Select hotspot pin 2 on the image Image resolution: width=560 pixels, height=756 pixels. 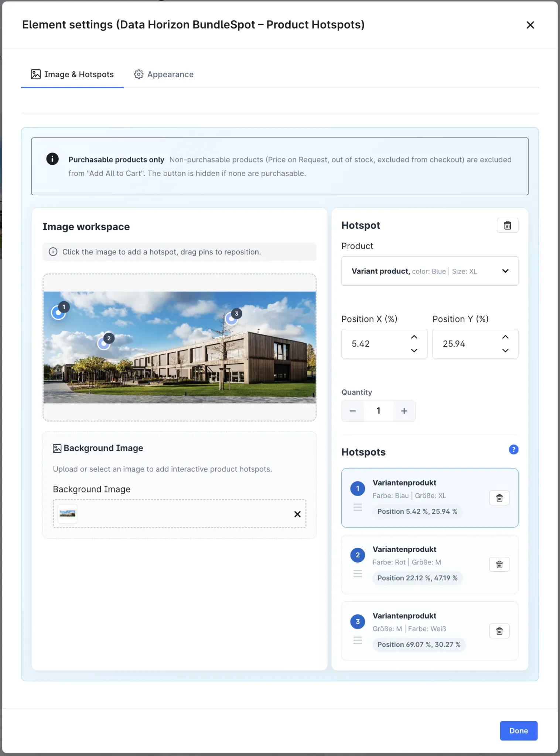pyautogui.click(x=104, y=343)
